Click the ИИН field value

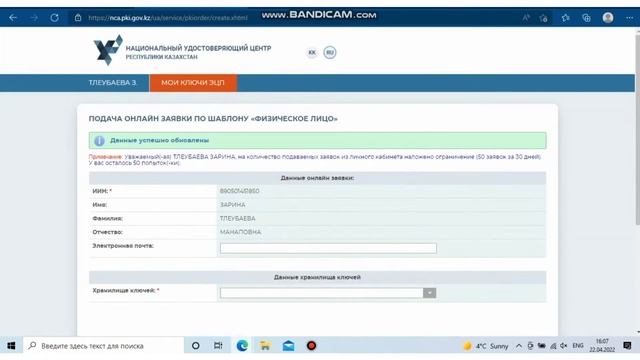240,191
